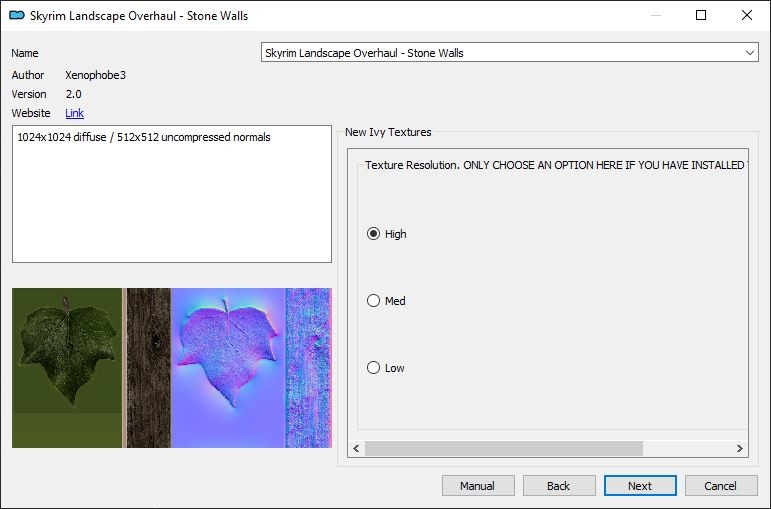Screen dimensions: 771x509
Task: Click author name Xenophobe3
Action: [95, 75]
